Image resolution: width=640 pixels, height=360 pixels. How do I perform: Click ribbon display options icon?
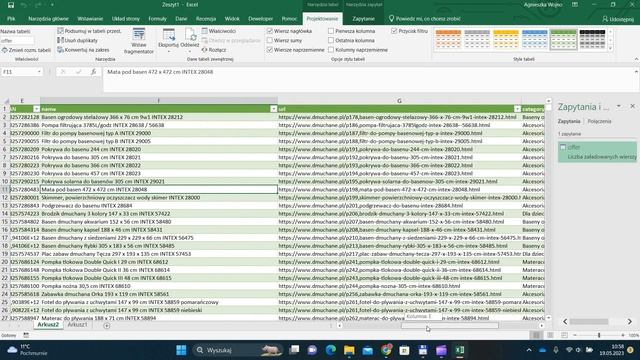[575, 5]
